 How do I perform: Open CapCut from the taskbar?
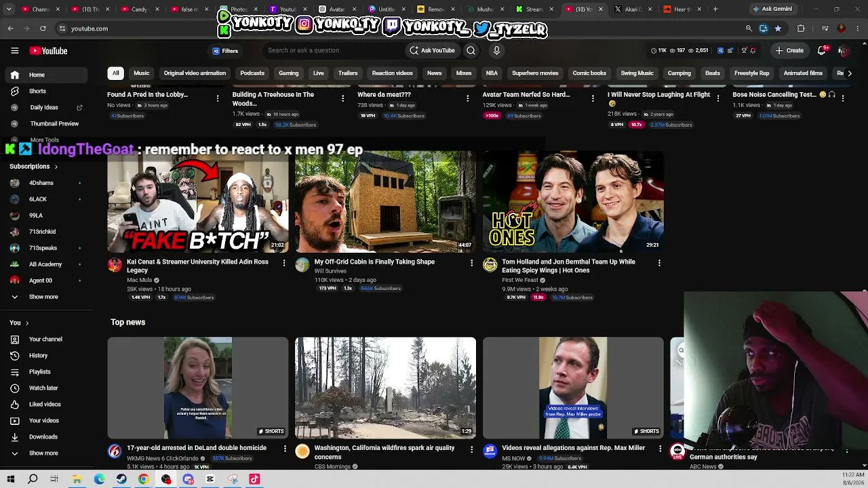click(210, 479)
